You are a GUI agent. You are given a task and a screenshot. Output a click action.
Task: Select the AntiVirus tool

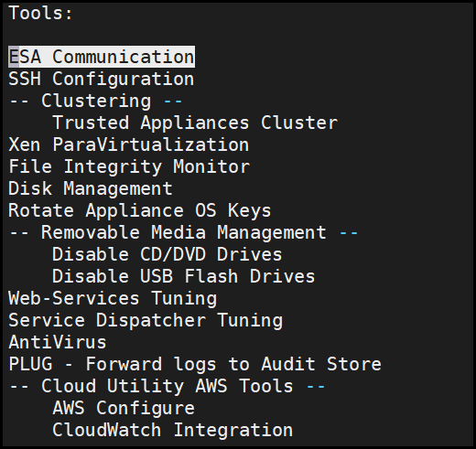pos(58,342)
